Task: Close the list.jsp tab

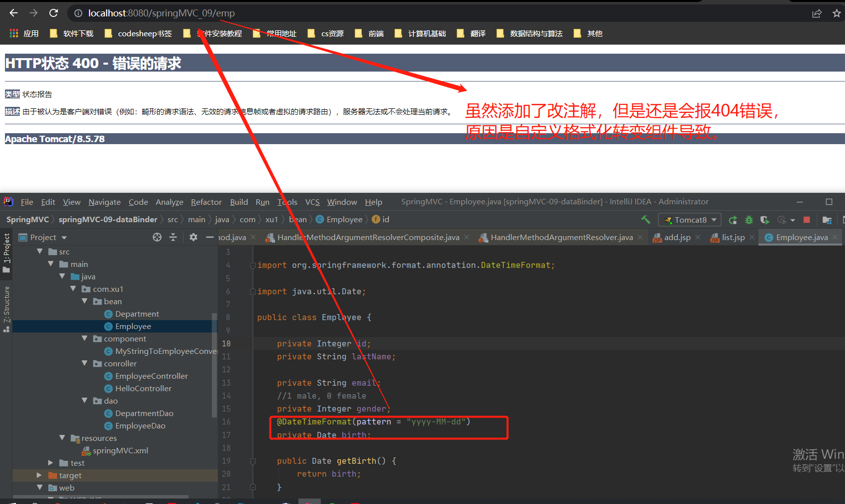Action: pyautogui.click(x=752, y=238)
